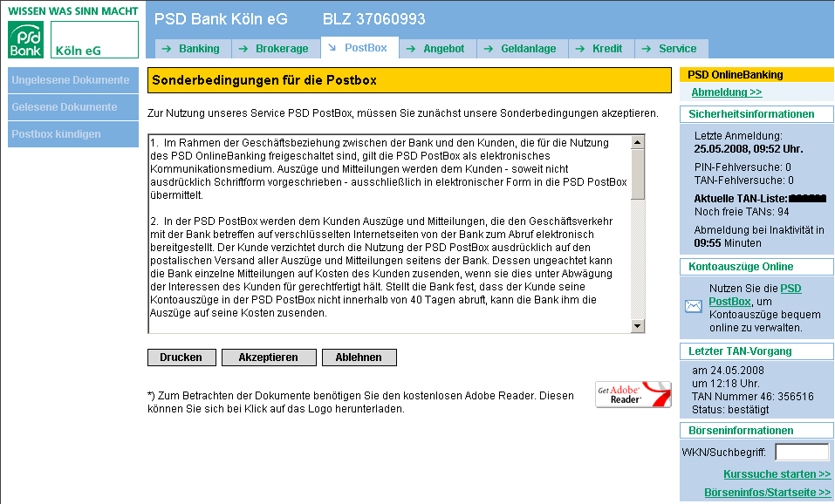Go to the Geldanlage tab

coord(523,49)
